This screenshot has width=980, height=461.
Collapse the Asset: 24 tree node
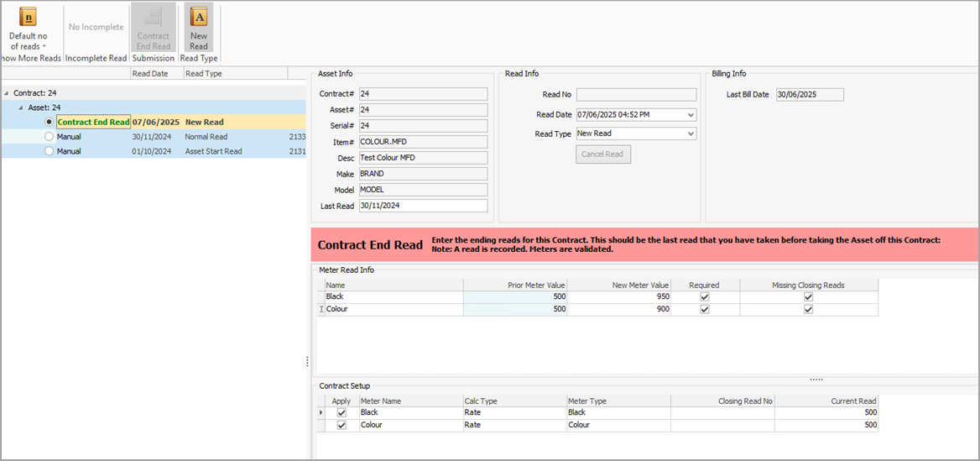coord(21,107)
